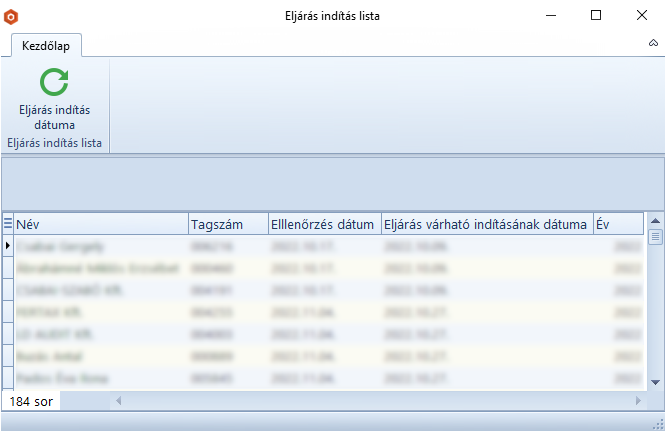The image size is (666, 432).
Task: Click the vertical scrollbar thumb
Action: 656,238
